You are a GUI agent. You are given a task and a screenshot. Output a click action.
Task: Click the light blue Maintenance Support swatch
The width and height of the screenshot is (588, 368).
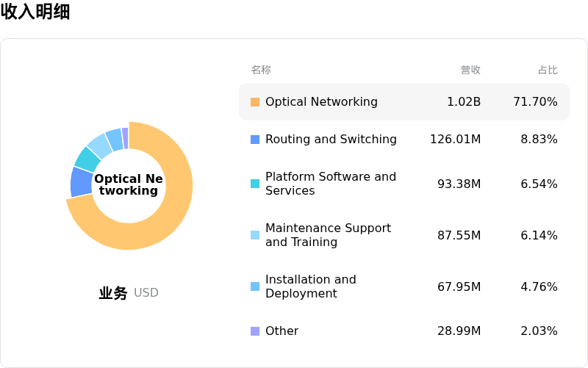(x=255, y=235)
